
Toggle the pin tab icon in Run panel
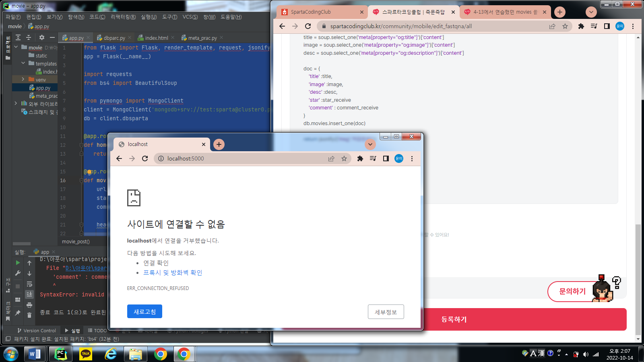(x=18, y=313)
